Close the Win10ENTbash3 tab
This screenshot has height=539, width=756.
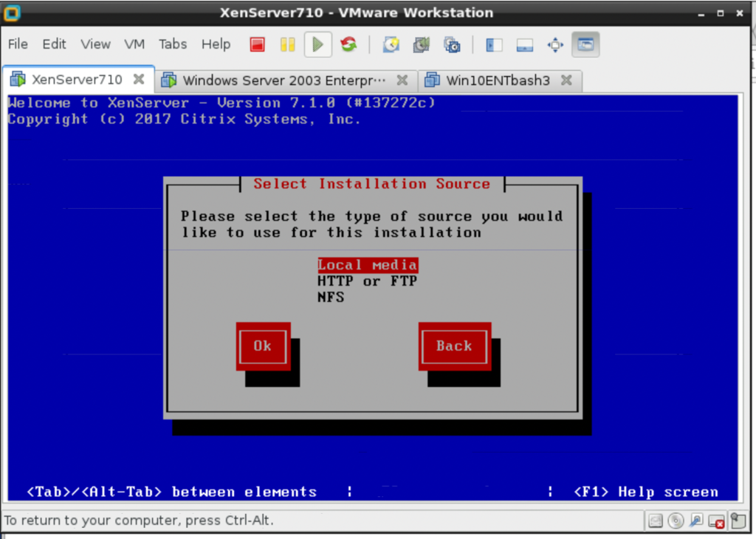click(x=566, y=80)
